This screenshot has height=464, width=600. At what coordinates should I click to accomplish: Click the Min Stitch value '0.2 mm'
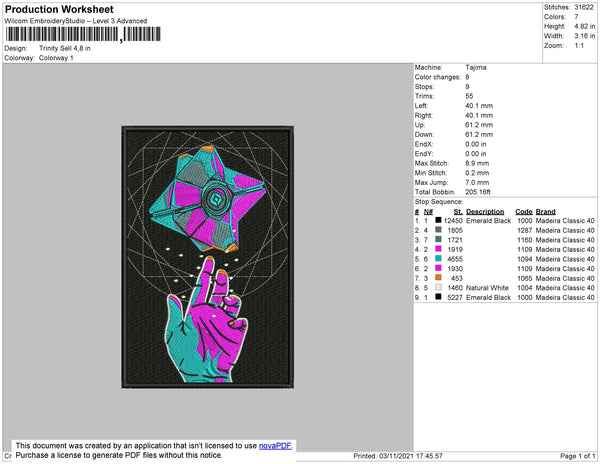[x=477, y=173]
